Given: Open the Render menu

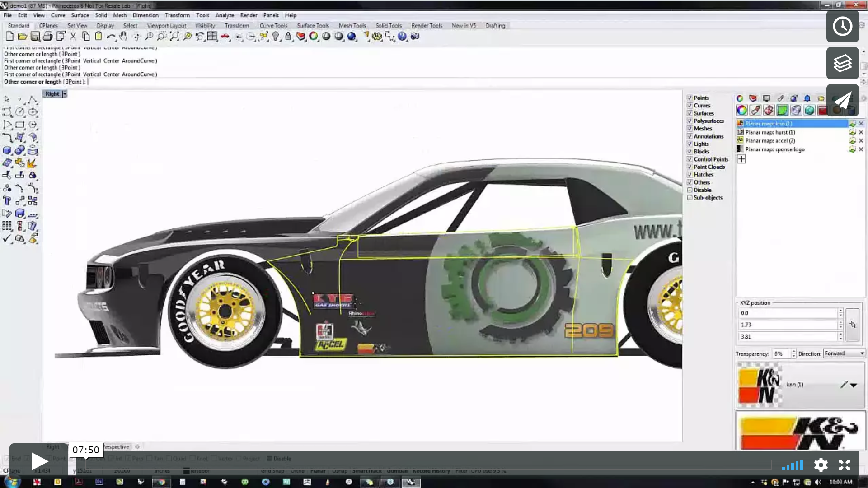Looking at the screenshot, I should [x=249, y=15].
